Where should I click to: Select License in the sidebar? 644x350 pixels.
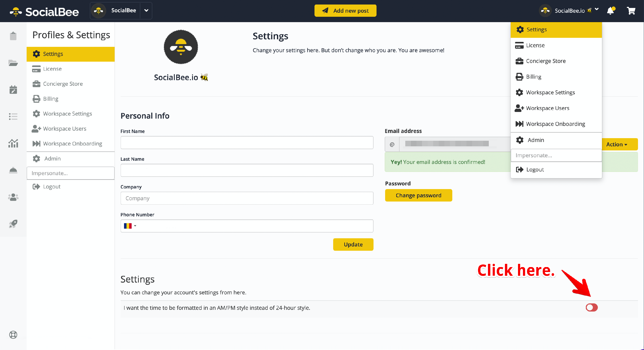coord(70,69)
